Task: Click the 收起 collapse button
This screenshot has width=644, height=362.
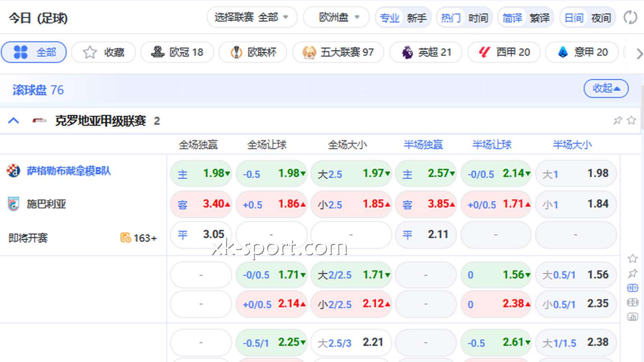Action: tap(606, 88)
